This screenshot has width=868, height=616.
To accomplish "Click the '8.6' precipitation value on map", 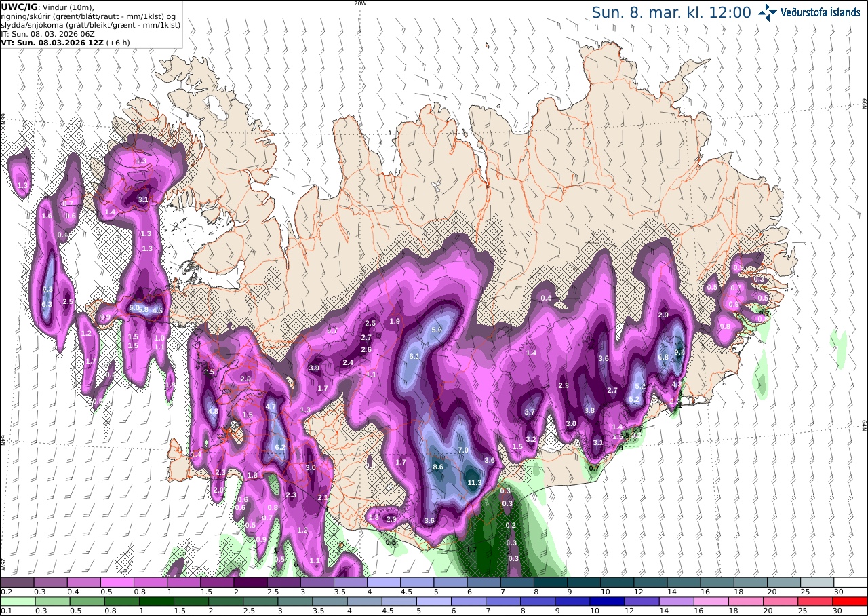I will click(x=438, y=467).
